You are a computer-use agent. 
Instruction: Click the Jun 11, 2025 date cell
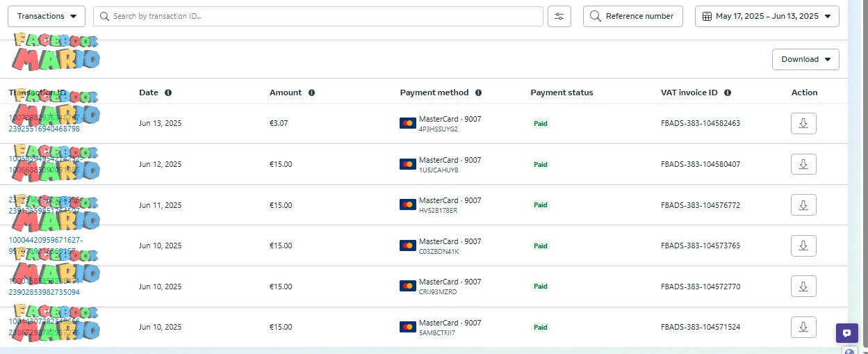click(x=160, y=205)
